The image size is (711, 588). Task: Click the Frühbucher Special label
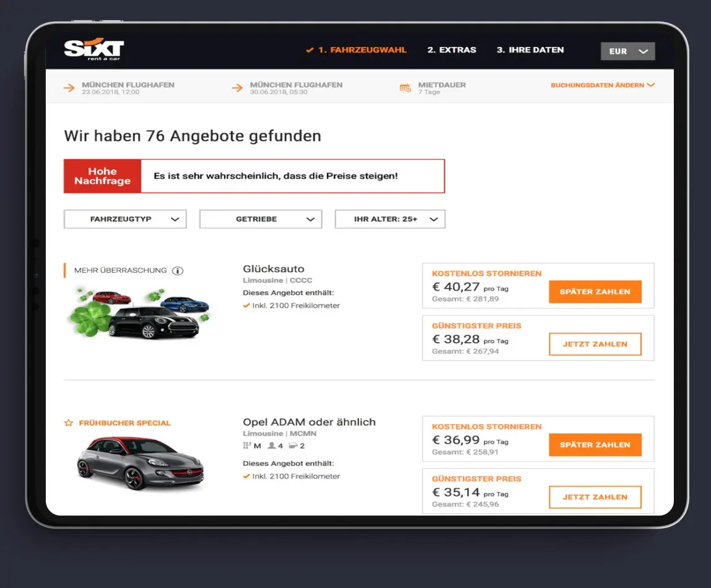pos(124,423)
